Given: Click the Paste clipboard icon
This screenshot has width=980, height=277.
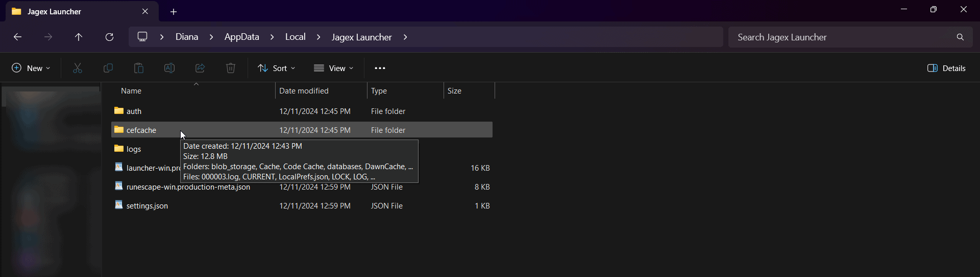Looking at the screenshot, I should 139,68.
